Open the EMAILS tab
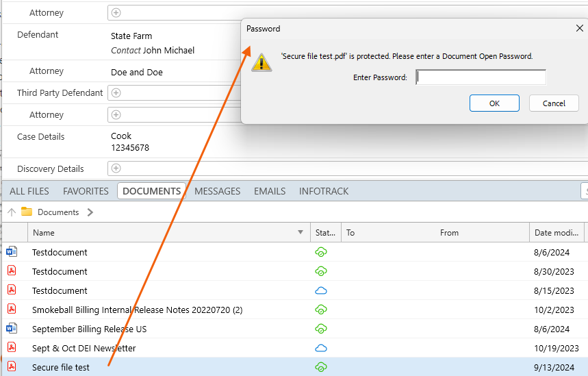The height and width of the screenshot is (376, 588). [x=270, y=191]
